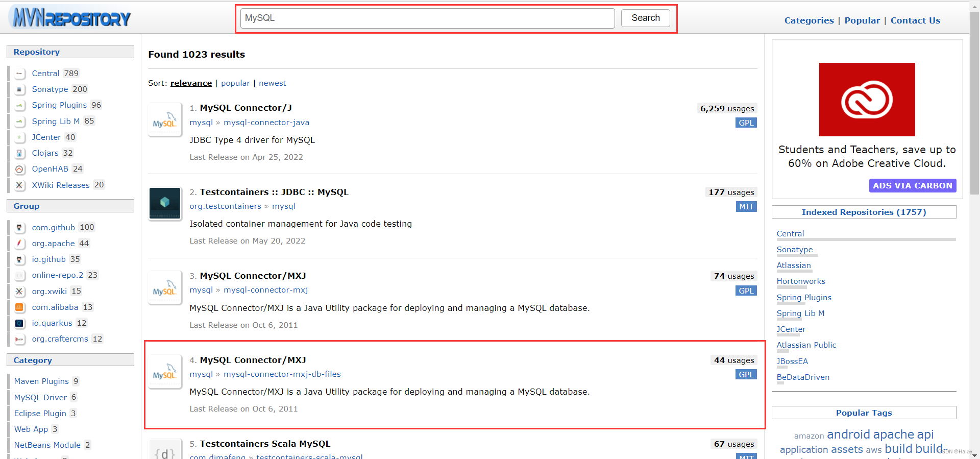Image resolution: width=980 pixels, height=459 pixels.
Task: Open the Popular page
Action: tap(862, 20)
